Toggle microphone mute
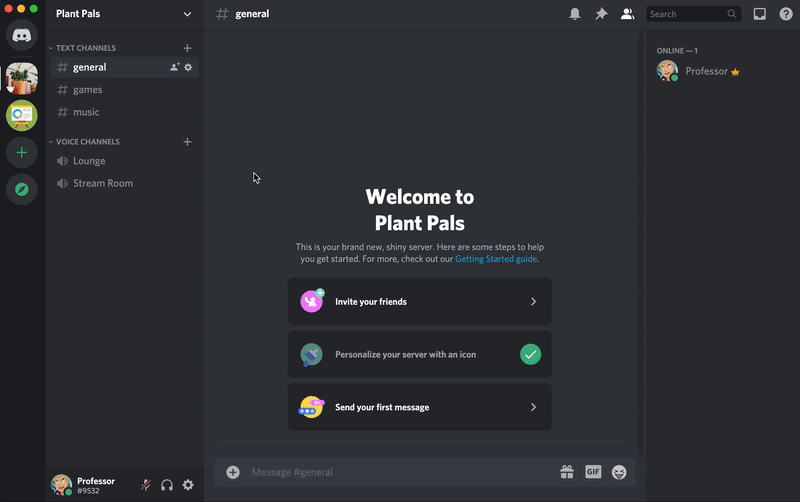 (x=146, y=485)
